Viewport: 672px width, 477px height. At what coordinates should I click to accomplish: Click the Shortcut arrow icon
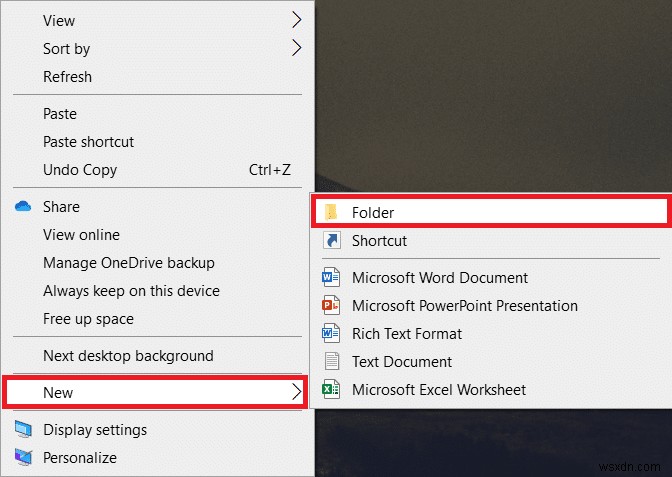click(332, 241)
